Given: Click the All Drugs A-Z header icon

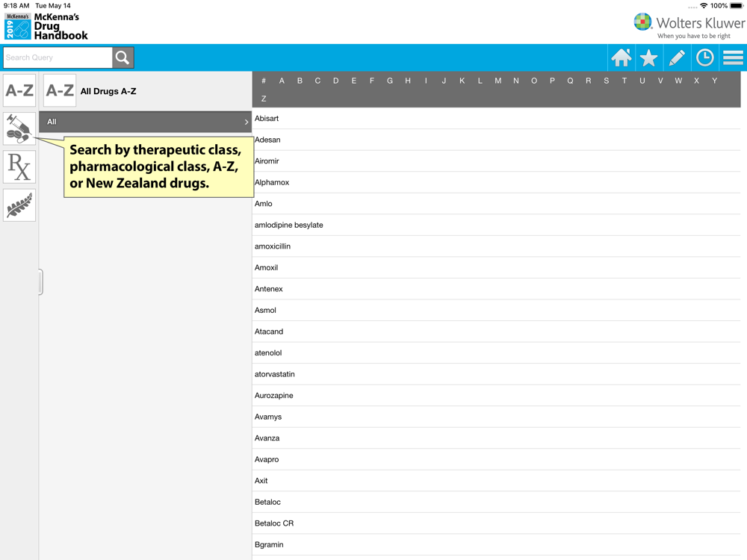Looking at the screenshot, I should [60, 90].
